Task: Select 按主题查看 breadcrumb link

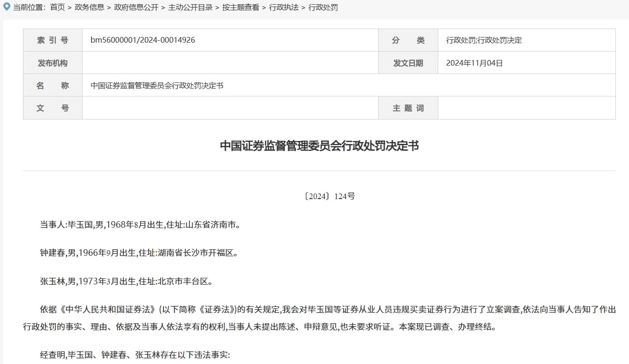Action: tap(240, 7)
